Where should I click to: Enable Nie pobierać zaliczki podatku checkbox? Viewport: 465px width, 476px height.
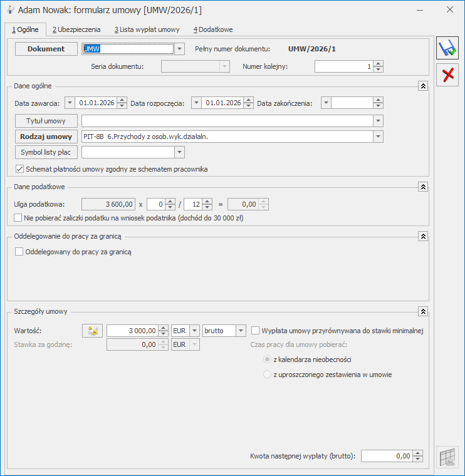point(19,218)
